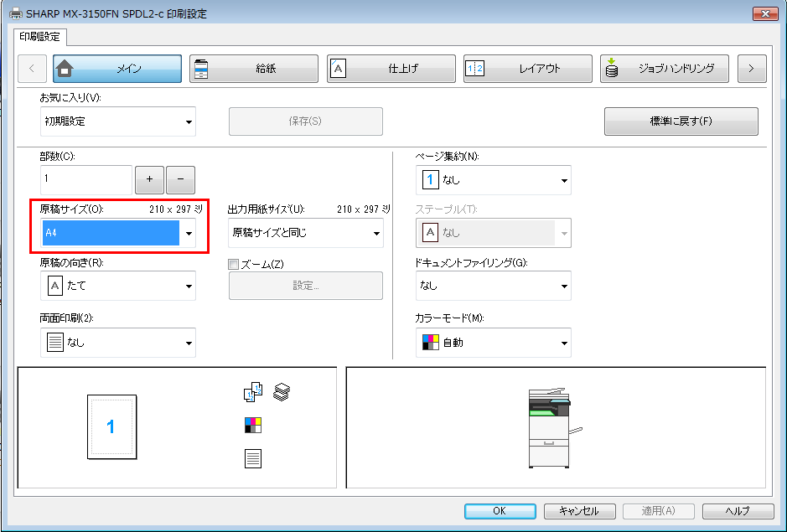
Task: Open the 出力用紙サイズ dropdown
Action: pyautogui.click(x=306, y=233)
